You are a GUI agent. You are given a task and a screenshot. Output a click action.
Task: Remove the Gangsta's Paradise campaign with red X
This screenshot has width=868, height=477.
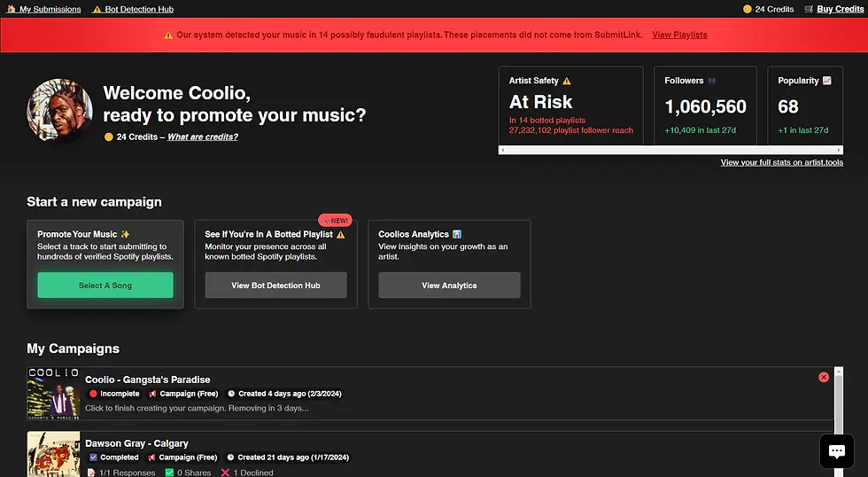point(824,378)
